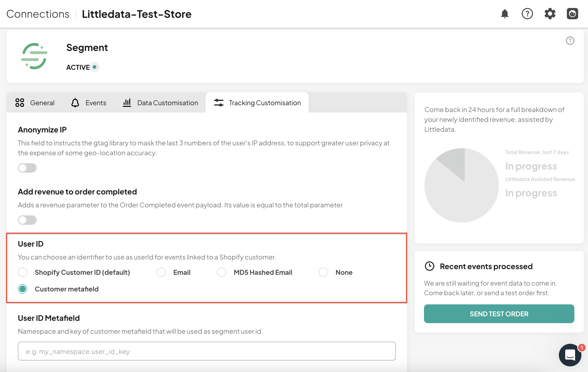Select the None radio option
588x372 pixels.
(x=323, y=272)
